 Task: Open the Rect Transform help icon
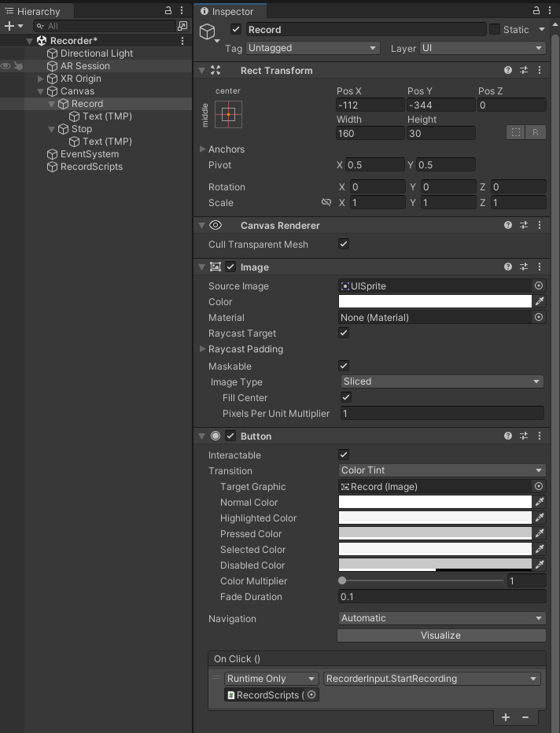508,70
